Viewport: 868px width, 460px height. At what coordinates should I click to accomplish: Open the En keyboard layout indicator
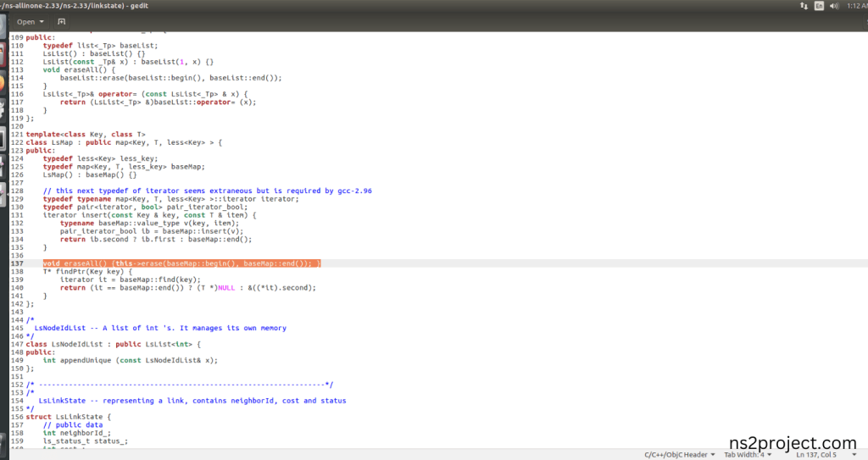click(819, 6)
